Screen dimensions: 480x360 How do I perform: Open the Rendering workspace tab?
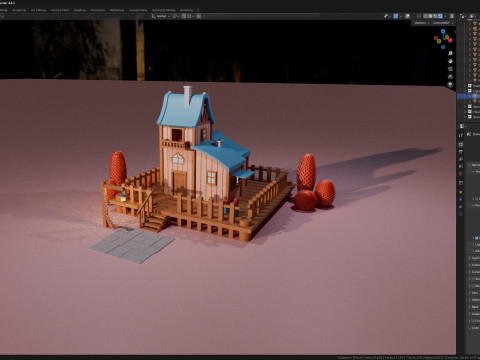(117, 10)
